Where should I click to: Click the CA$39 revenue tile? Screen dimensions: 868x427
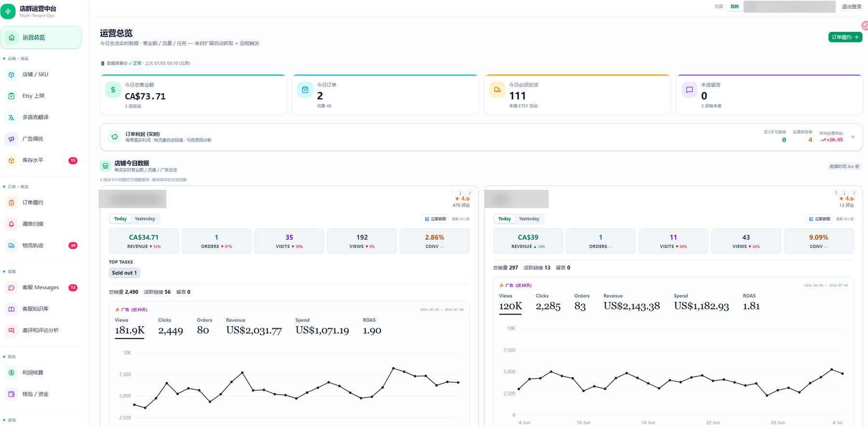[528, 241]
